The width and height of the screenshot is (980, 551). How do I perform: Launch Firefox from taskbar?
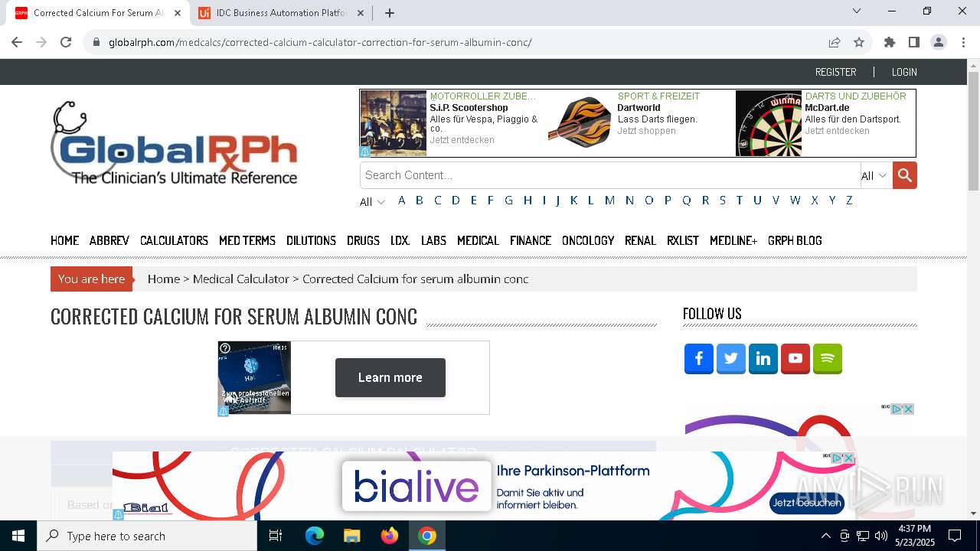click(390, 536)
